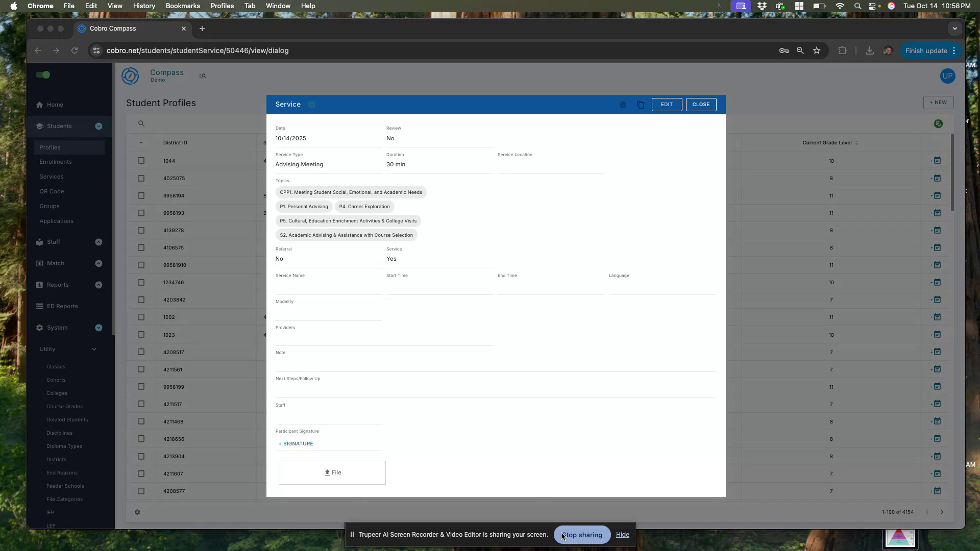
Task: Open the table settings gear at bottom left
Action: click(x=137, y=512)
